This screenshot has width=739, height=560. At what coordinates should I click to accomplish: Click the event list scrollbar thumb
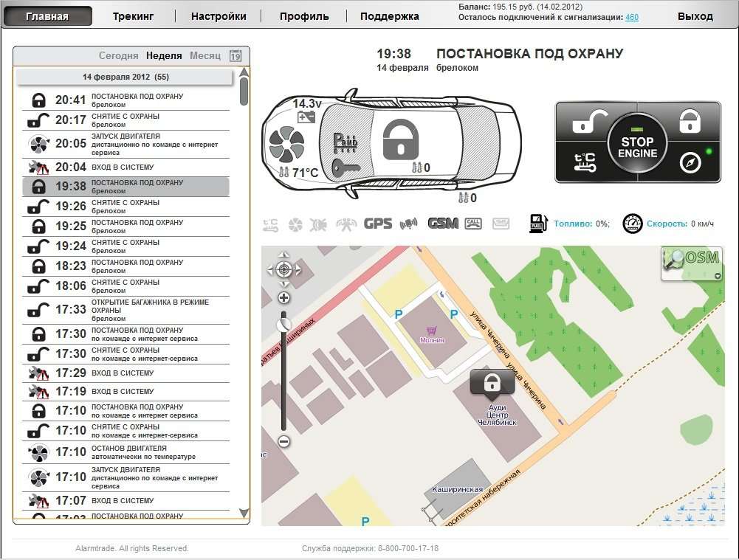coord(244,91)
